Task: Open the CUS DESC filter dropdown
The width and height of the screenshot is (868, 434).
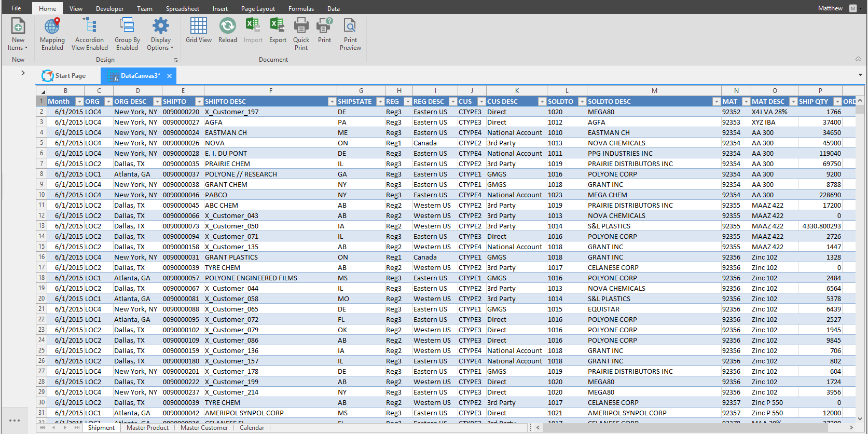Action: [542, 102]
